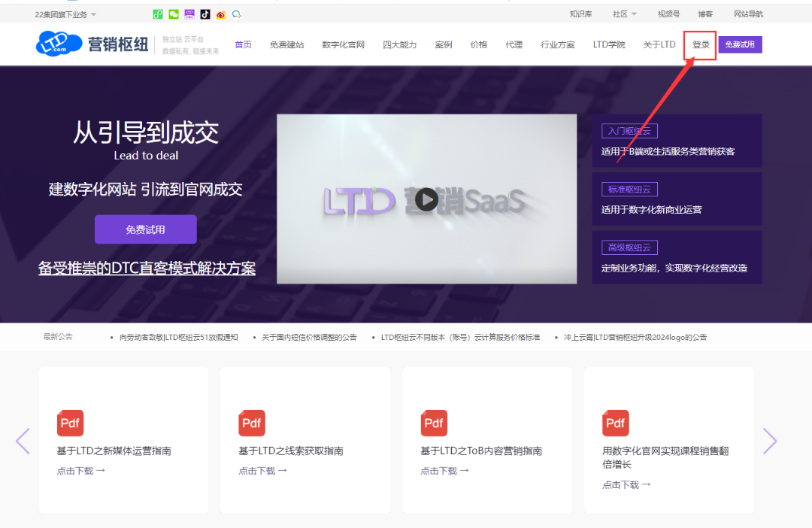Open the chat bubble customer service icon
Image resolution: width=812 pixels, height=528 pixels.
(237, 14)
